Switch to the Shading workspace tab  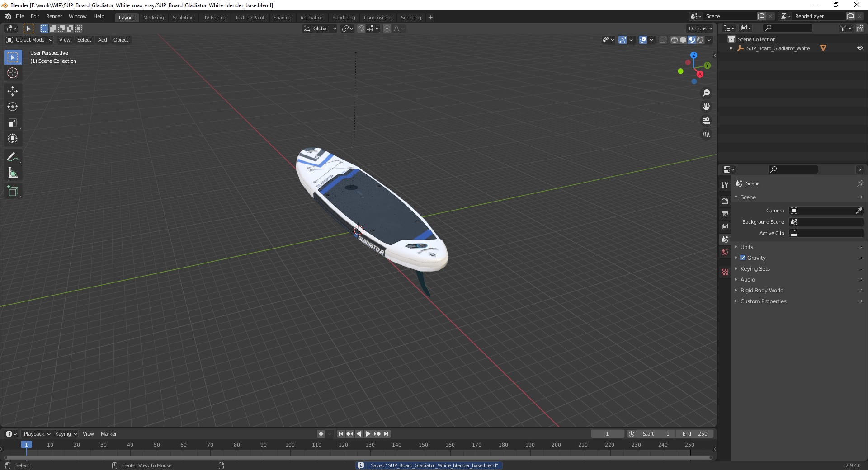[x=282, y=18]
